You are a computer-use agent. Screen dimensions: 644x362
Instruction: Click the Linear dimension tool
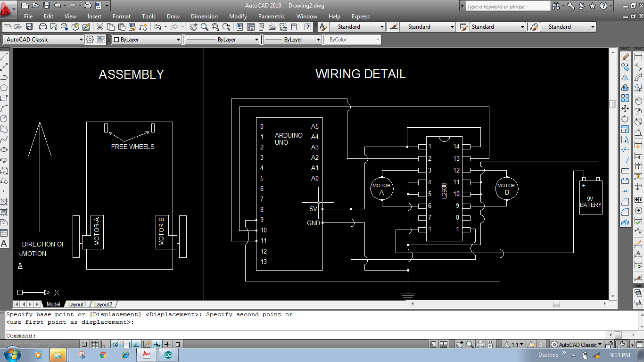pyautogui.click(x=639, y=57)
